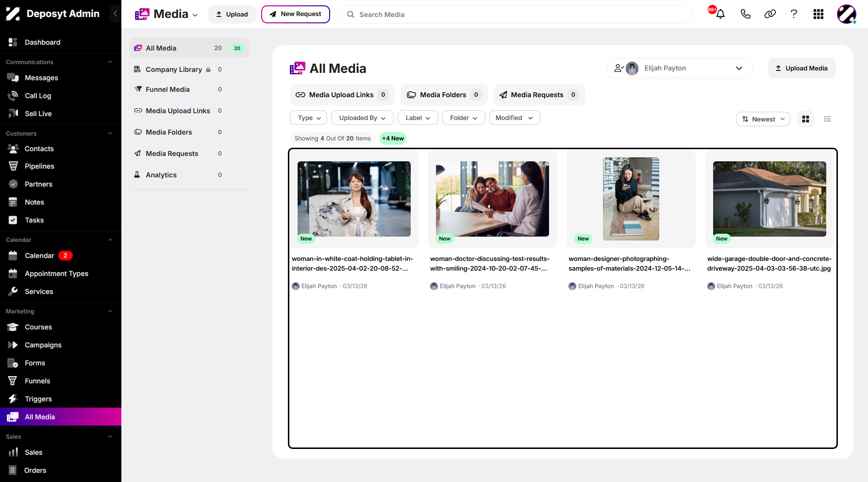Screen dimensions: 868x482
Task: Open the Newest sort dropdown
Action: pyautogui.click(x=763, y=119)
